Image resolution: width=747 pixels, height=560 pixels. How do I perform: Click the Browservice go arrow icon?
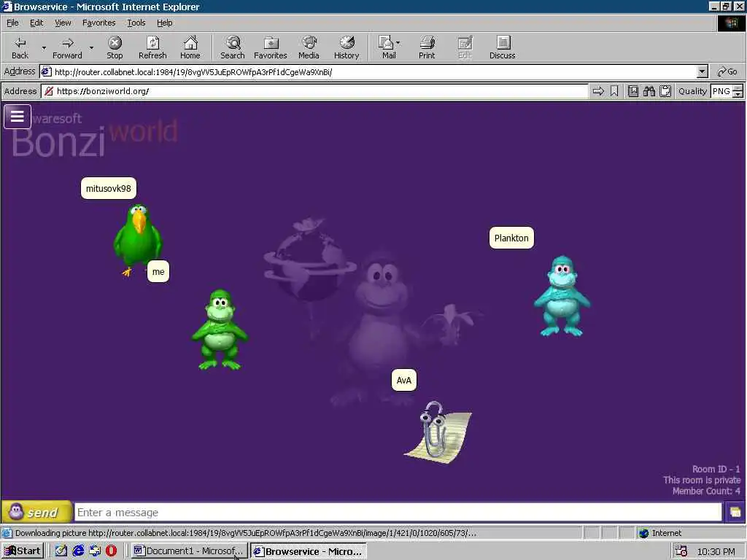pyautogui.click(x=598, y=91)
